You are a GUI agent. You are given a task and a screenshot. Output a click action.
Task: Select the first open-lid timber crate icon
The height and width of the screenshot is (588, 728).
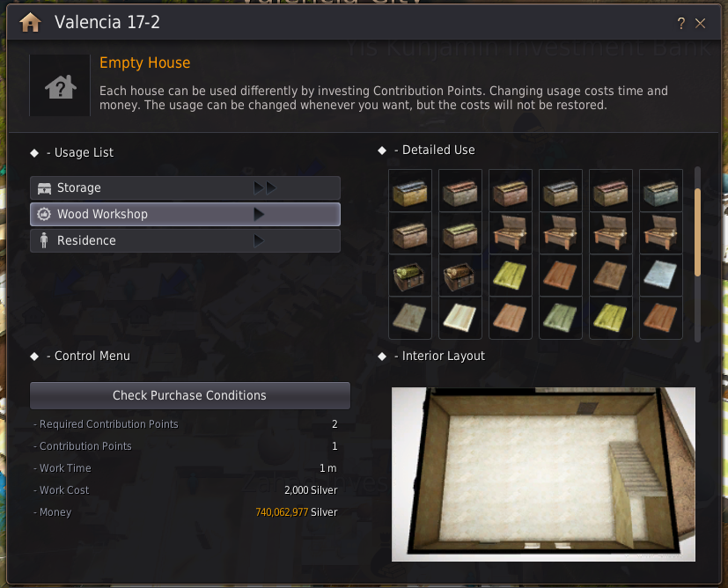coord(511,233)
